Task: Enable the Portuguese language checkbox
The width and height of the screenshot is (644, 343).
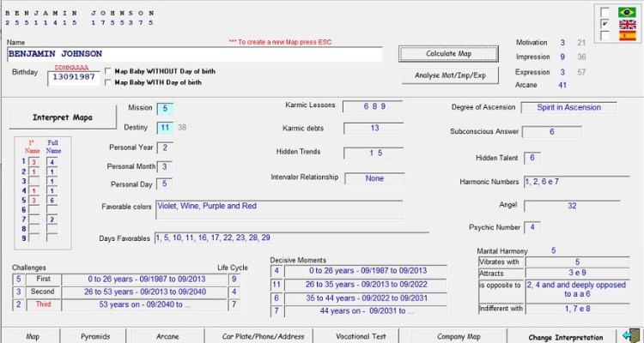Action: pos(606,12)
